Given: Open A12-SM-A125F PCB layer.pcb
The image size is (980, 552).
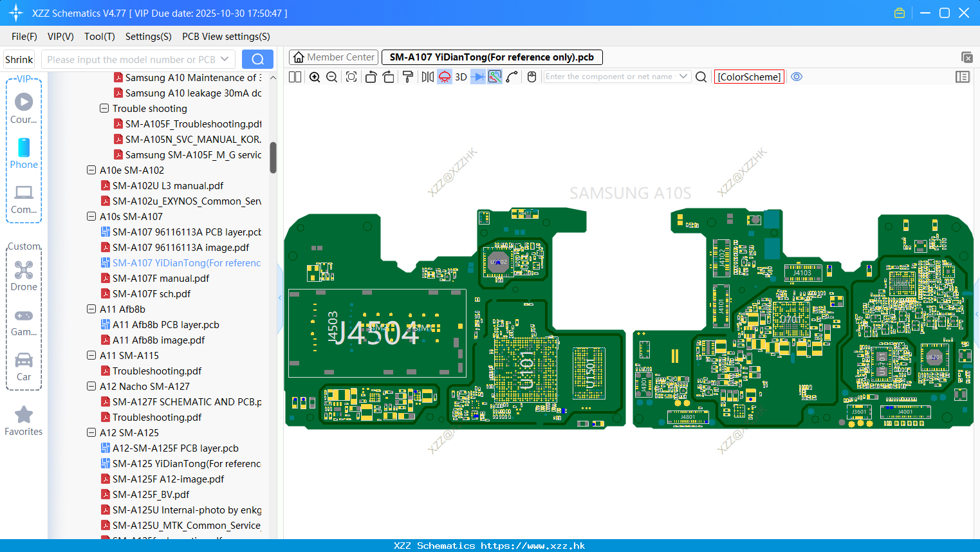Looking at the screenshot, I should point(169,448).
